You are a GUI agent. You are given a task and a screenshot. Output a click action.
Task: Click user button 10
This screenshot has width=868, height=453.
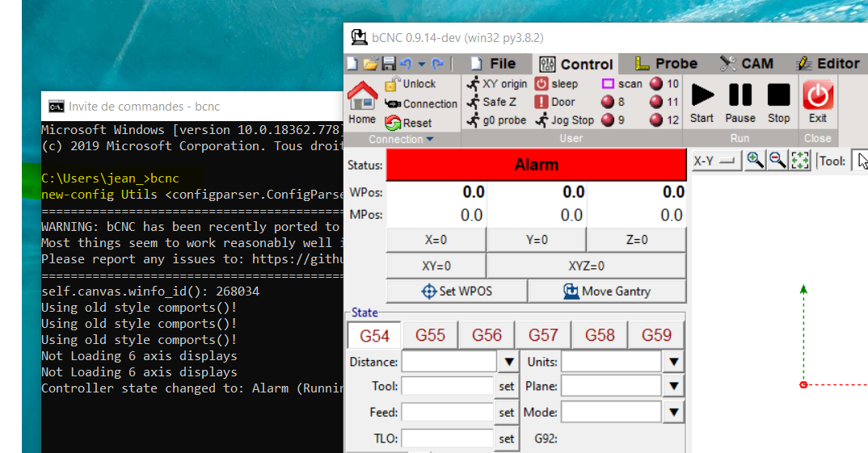[664, 83]
